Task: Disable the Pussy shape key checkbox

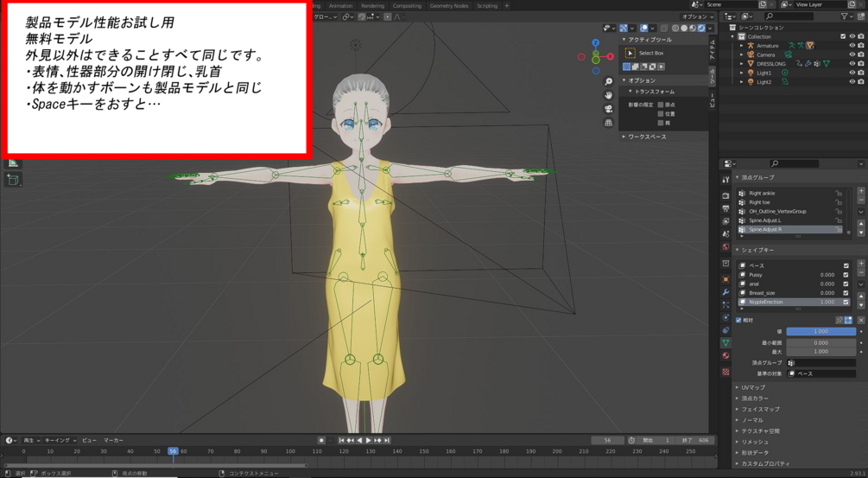Action: (846, 275)
